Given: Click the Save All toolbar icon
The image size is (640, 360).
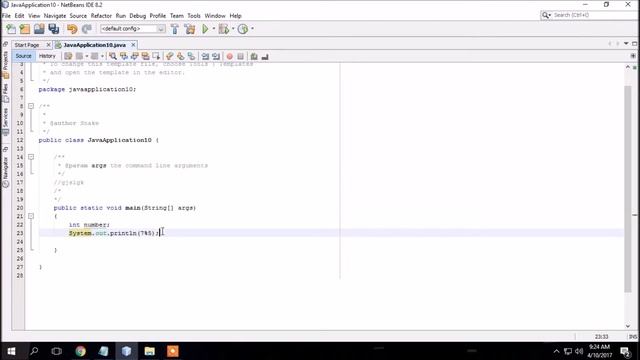Looking at the screenshot, I should (x=53, y=29).
